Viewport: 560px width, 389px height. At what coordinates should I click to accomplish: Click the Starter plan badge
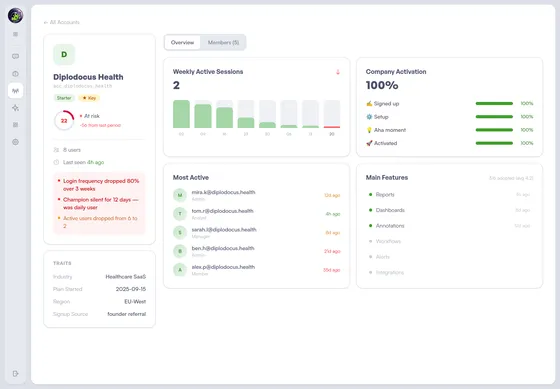pos(64,98)
